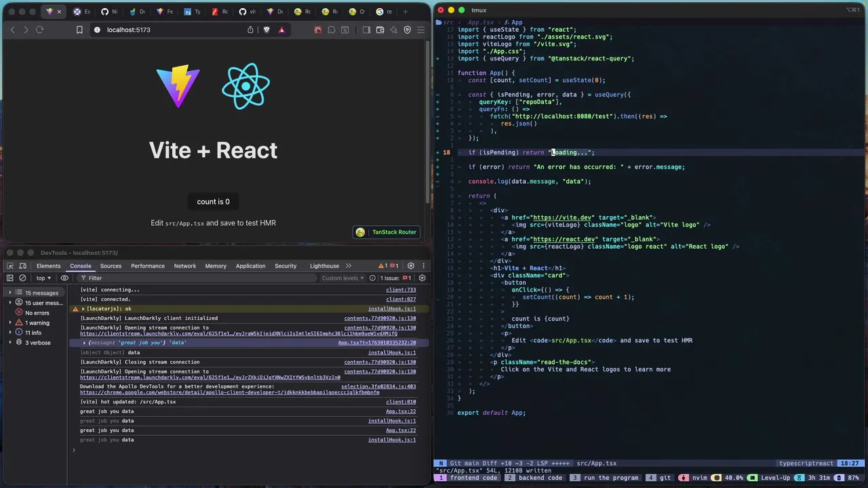868x488 pixels.
Task: Switch to the Sources tab
Action: [x=111, y=266]
